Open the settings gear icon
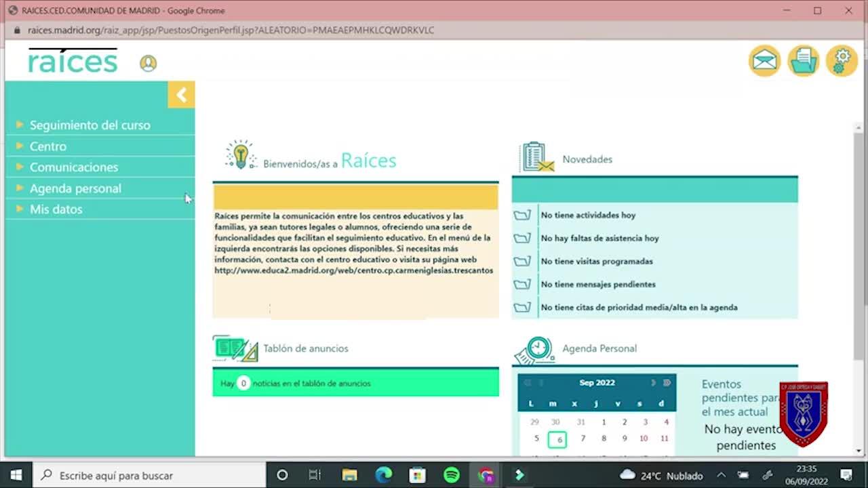 842,61
